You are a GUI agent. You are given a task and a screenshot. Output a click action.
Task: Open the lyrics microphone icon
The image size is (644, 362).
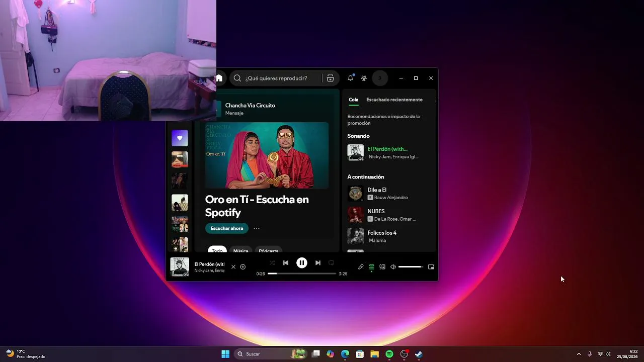(361, 267)
